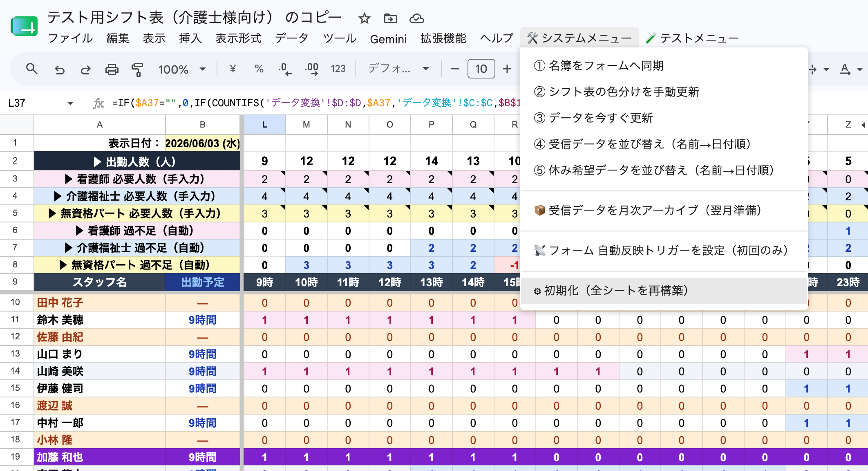The image size is (868, 471).
Task: Open the font family dropdown
Action: coord(398,69)
